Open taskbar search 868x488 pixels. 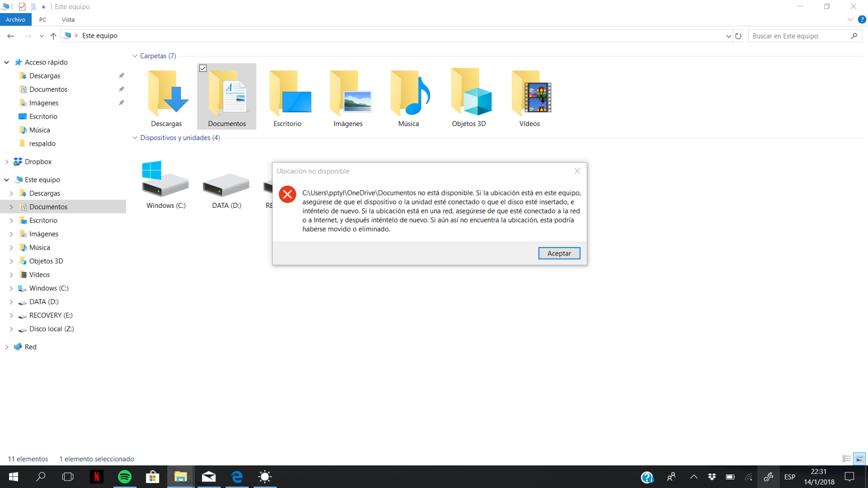pos(41,476)
